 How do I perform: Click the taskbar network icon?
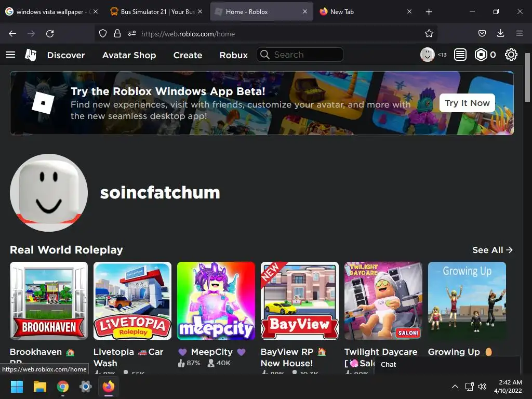point(469,387)
